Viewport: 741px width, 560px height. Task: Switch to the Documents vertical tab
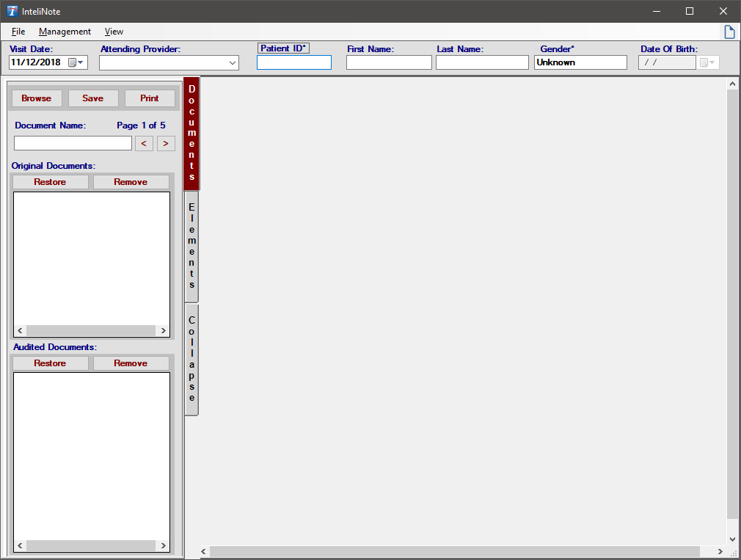tap(191, 134)
